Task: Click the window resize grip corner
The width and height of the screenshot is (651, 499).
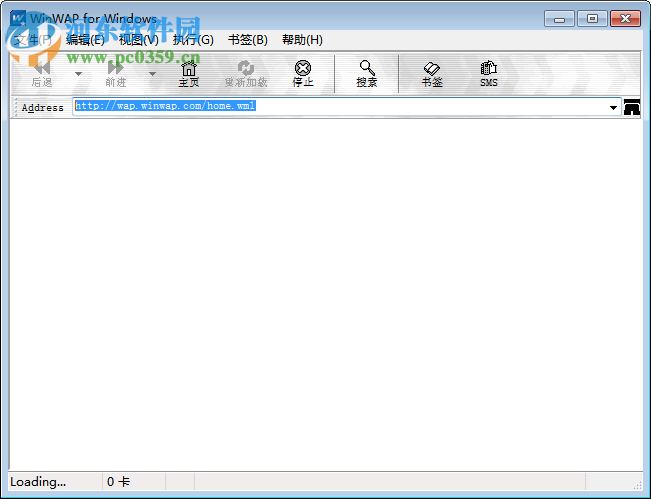Action: pos(637,484)
